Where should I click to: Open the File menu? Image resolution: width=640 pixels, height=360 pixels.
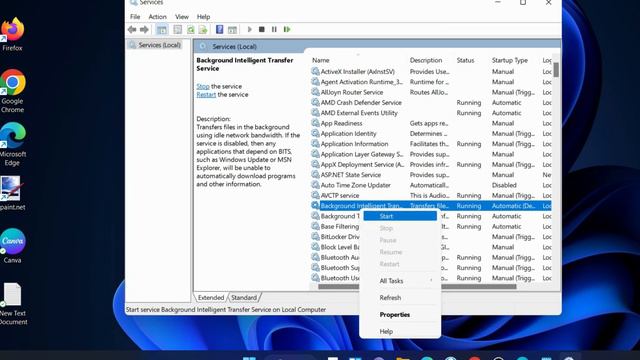(135, 17)
